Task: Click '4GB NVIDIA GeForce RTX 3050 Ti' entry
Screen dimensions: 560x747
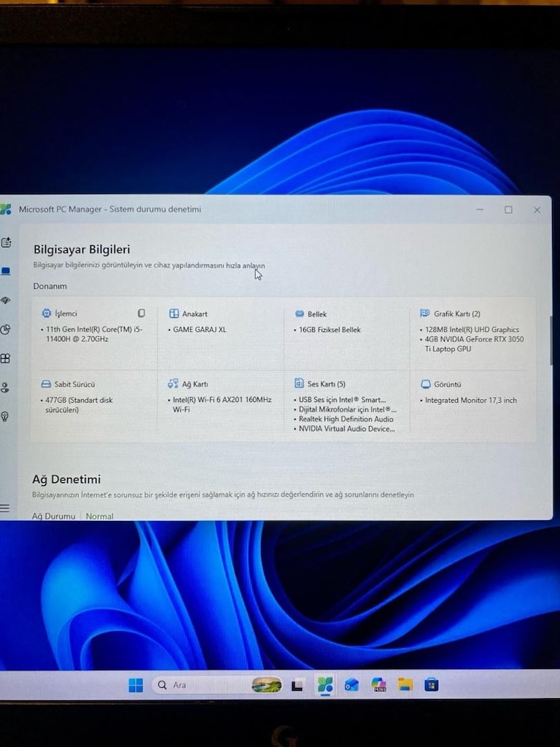Action: [x=474, y=344]
